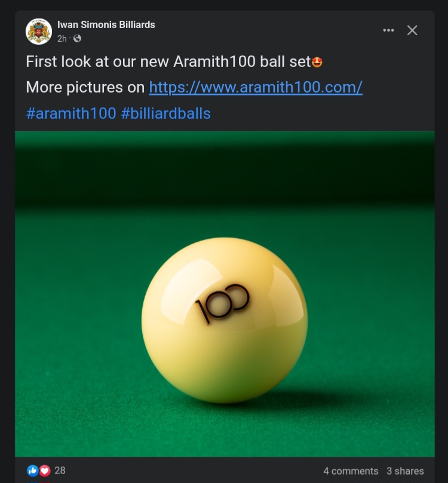Close the post with the X button
Screen dimensions: 448x483
coord(412,30)
